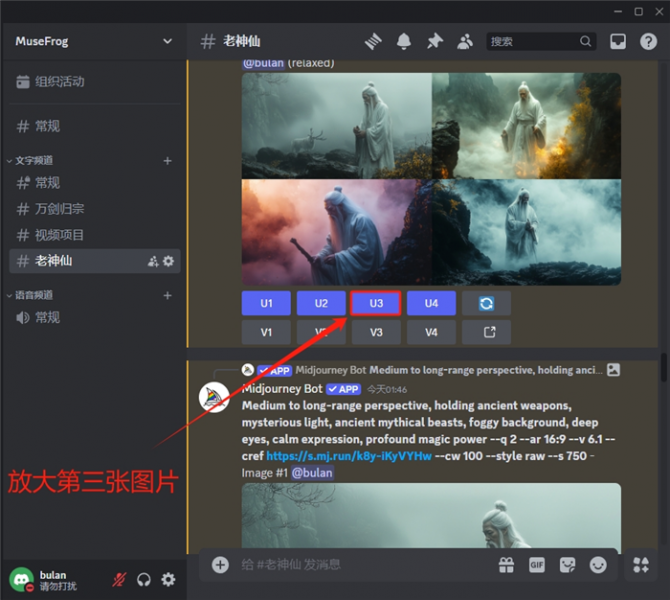Click the Midjourney Bot username
The image size is (670, 600).
[x=282, y=389]
